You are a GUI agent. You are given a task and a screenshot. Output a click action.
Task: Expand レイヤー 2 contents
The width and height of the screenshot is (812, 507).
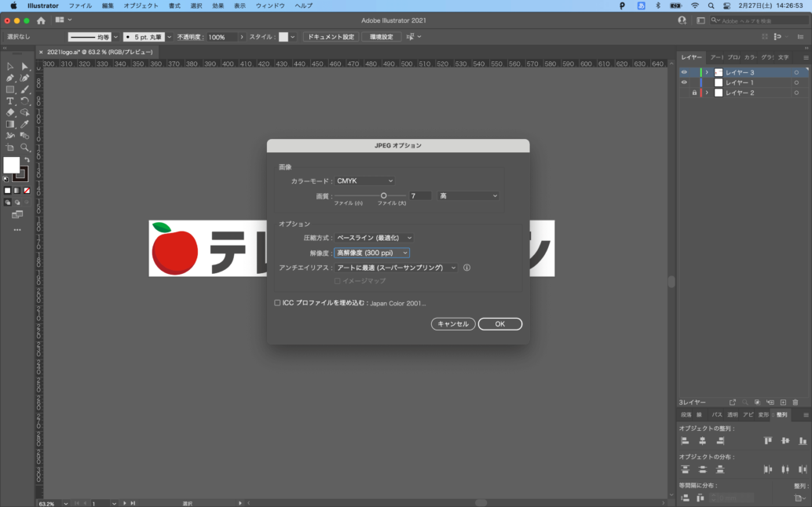pos(706,93)
